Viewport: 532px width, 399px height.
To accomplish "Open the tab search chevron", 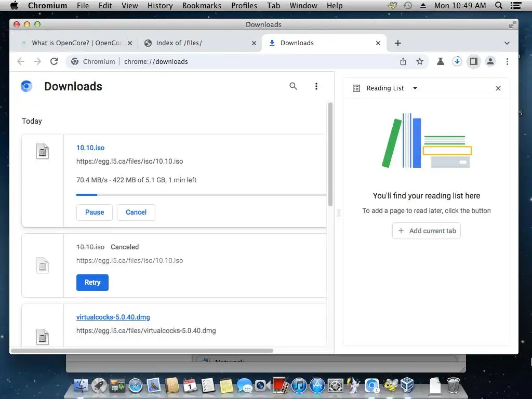I will [x=507, y=43].
